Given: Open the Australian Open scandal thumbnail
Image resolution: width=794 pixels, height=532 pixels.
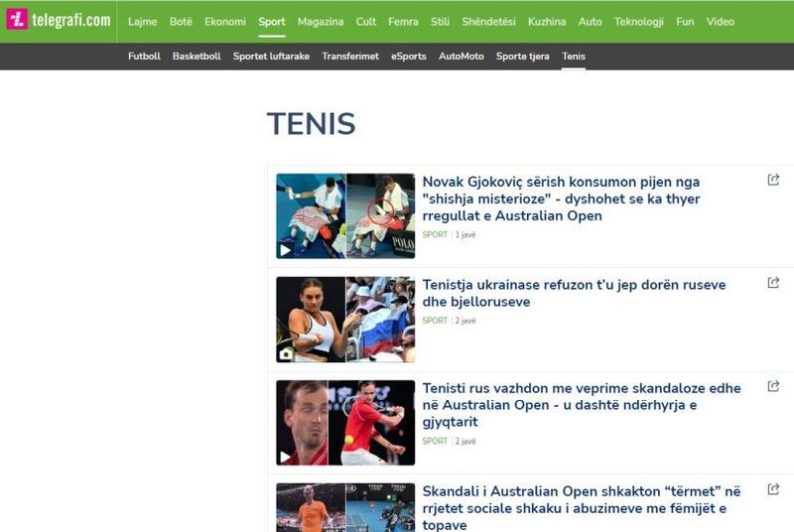Looking at the screenshot, I should (x=345, y=507).
